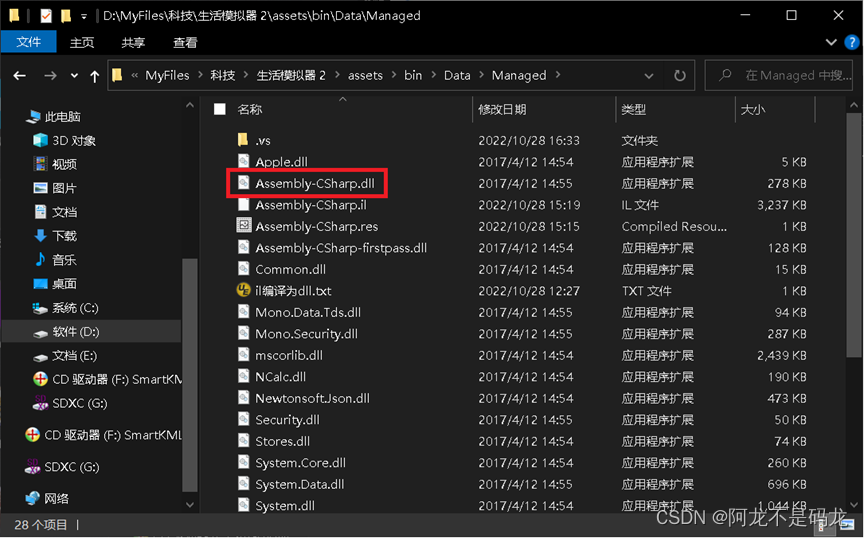
Task: Open the 查看 ribbon tab
Action: coord(185,42)
